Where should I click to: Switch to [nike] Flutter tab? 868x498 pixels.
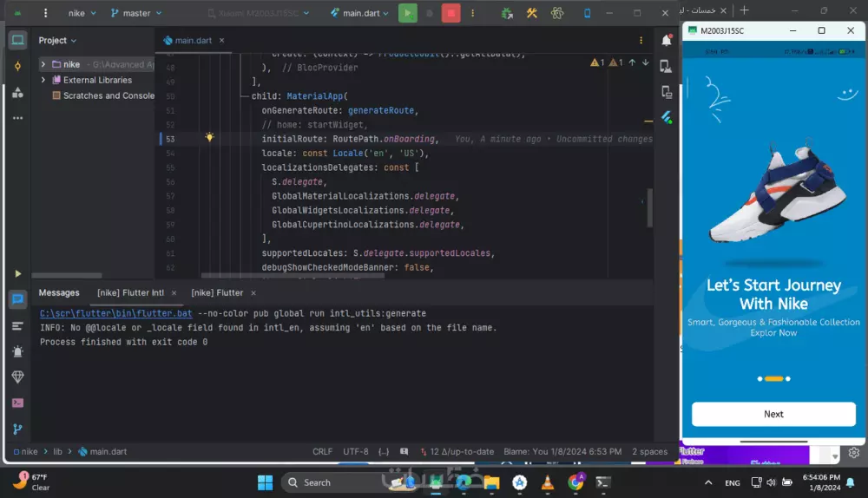point(217,292)
